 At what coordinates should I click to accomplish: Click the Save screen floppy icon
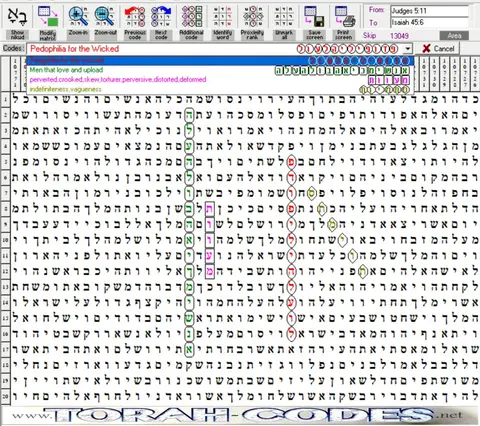click(314, 17)
